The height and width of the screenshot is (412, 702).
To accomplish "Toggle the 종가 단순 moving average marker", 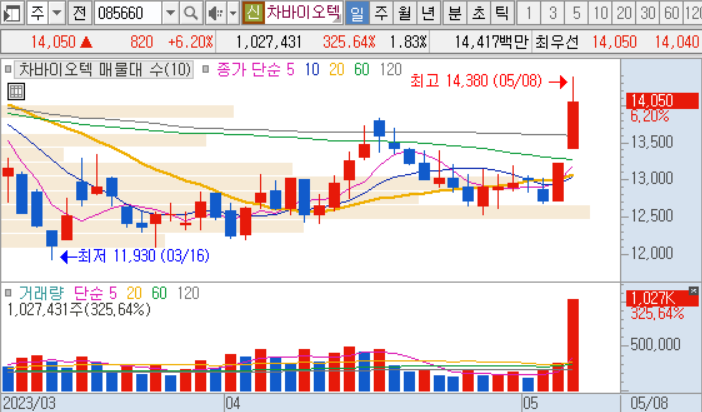I will (x=205, y=69).
